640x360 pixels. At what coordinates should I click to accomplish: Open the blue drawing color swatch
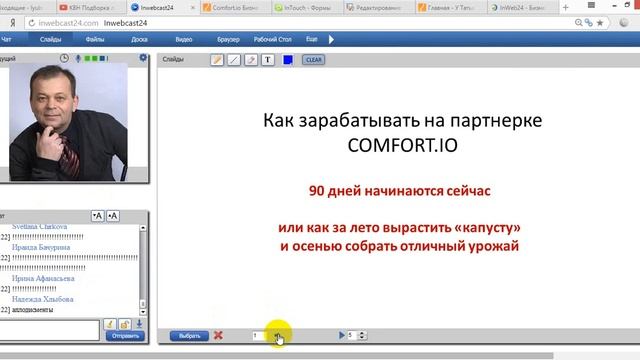pyautogui.click(x=288, y=60)
